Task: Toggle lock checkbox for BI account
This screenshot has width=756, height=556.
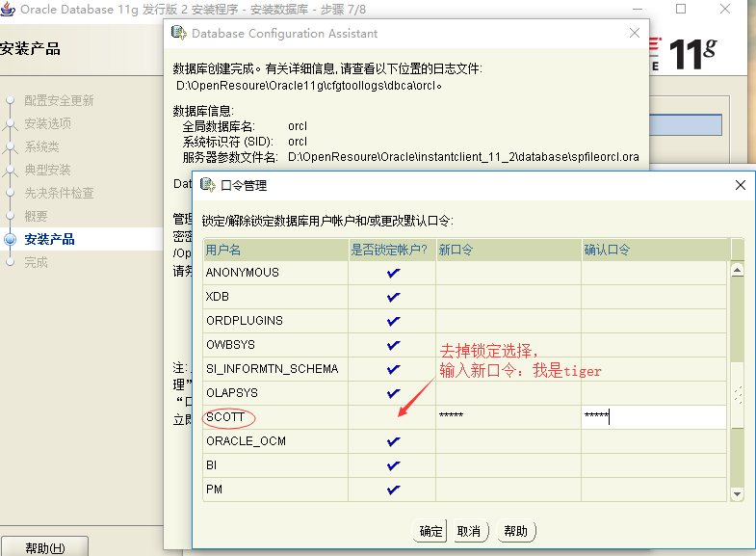Action: click(393, 465)
